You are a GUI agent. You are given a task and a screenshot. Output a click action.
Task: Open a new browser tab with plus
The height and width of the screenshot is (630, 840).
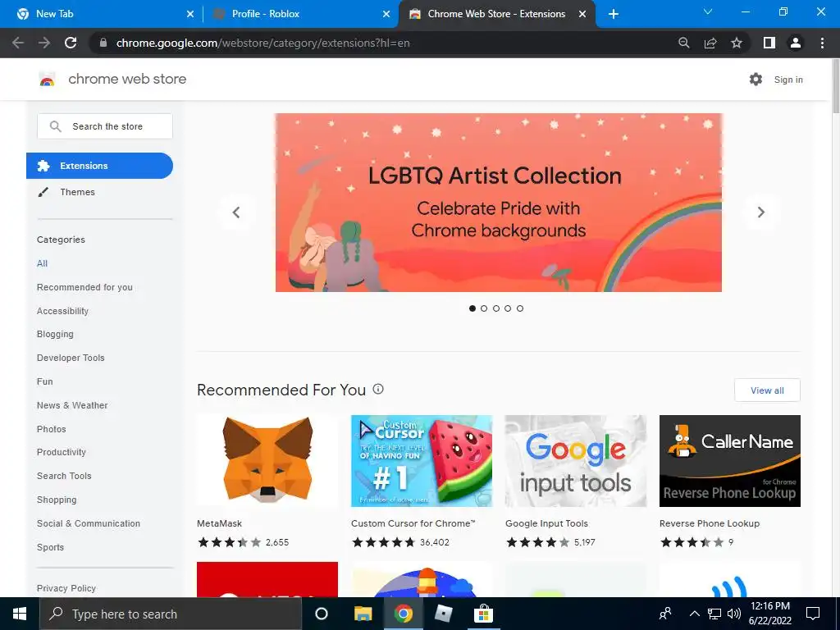[614, 14]
